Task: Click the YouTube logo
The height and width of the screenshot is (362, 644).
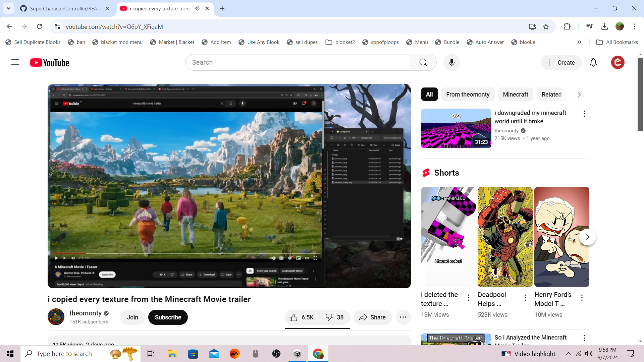Action: click(50, 63)
